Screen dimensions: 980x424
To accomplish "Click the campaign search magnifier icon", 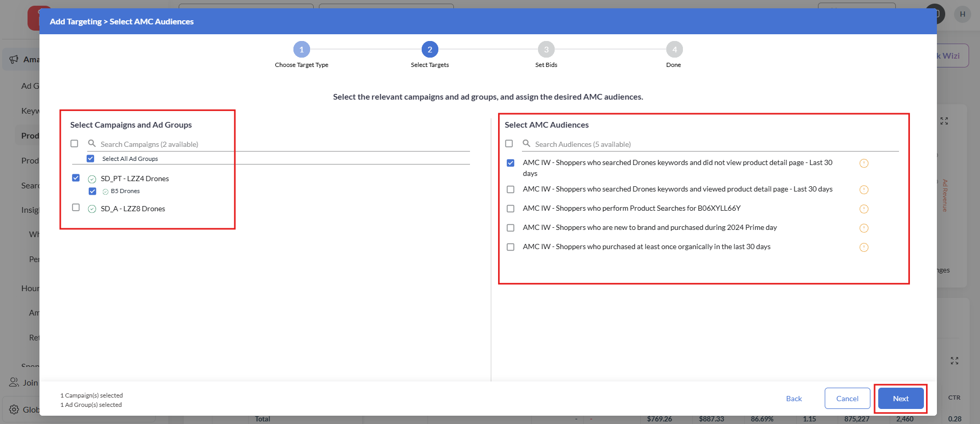I will pos(92,143).
